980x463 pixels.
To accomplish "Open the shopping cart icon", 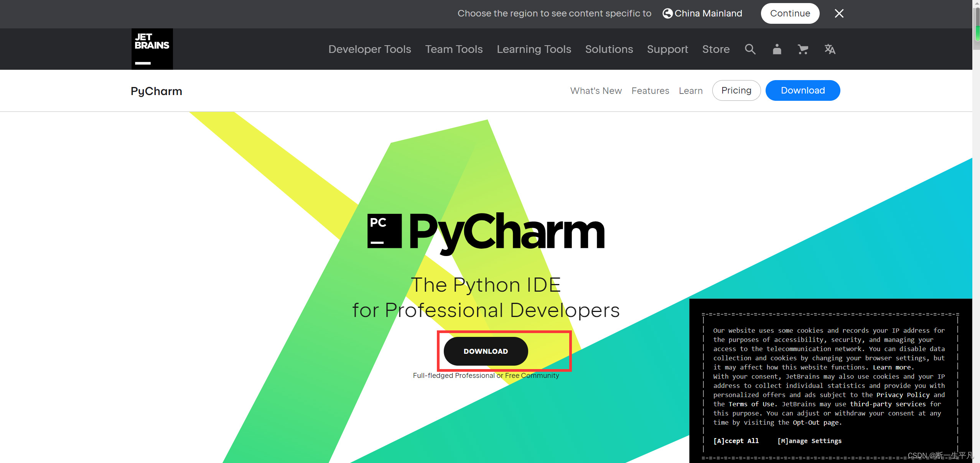I will coord(803,49).
